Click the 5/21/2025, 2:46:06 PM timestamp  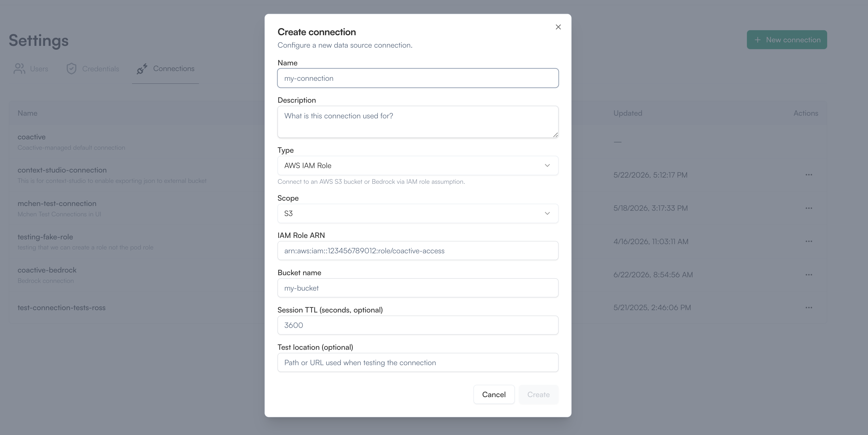[x=652, y=308]
